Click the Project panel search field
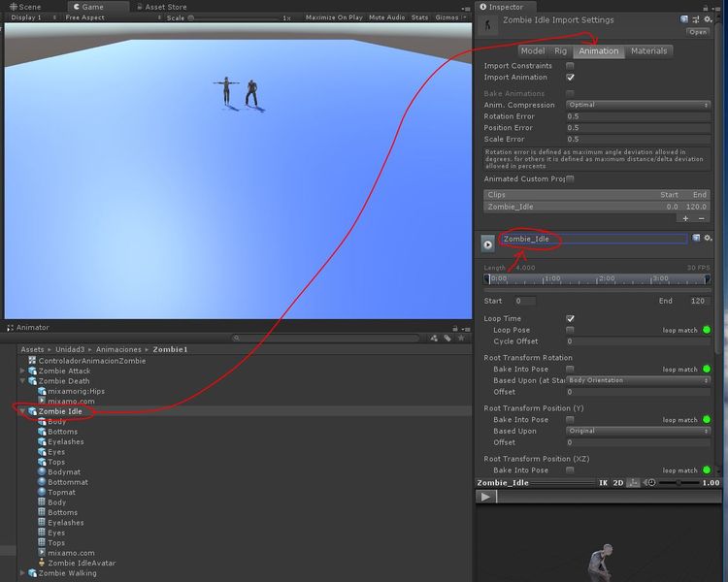728x582 pixels. tap(325, 338)
